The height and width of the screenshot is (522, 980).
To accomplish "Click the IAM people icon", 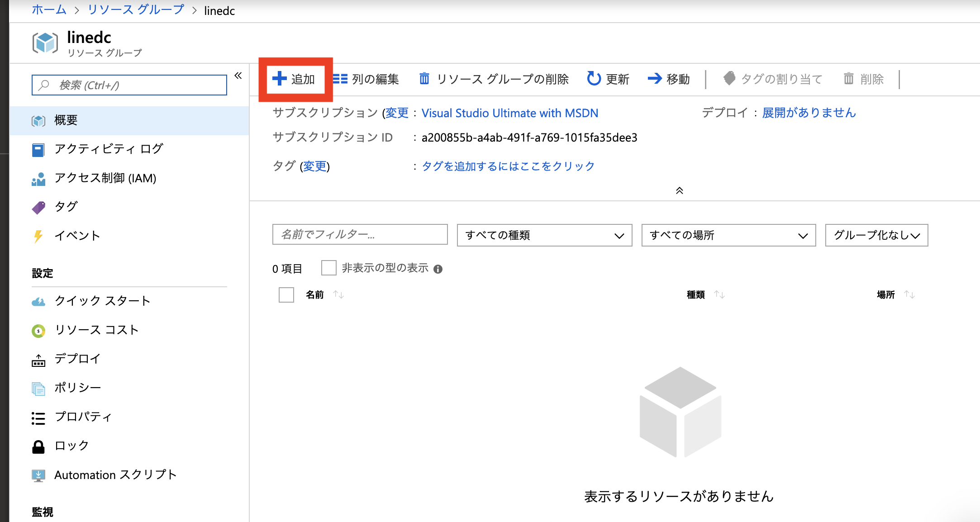I will tap(38, 179).
